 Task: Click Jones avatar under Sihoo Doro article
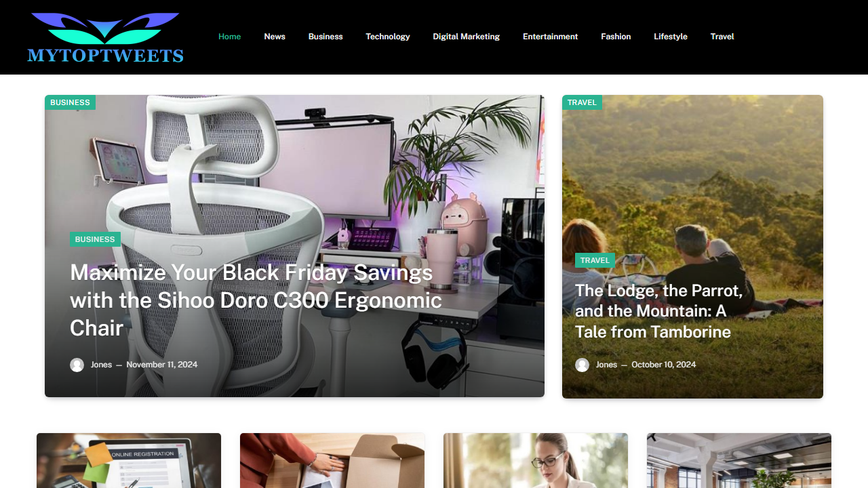coord(77,365)
